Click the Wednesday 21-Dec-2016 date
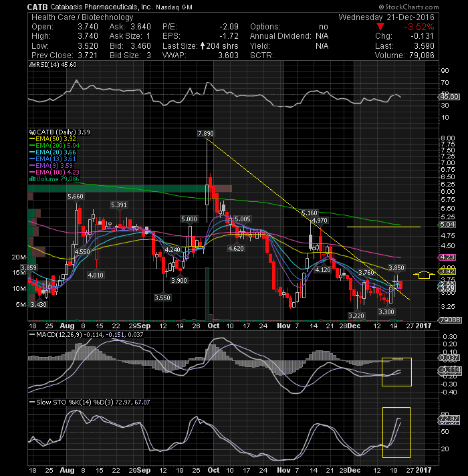468x476 pixels. click(386, 17)
